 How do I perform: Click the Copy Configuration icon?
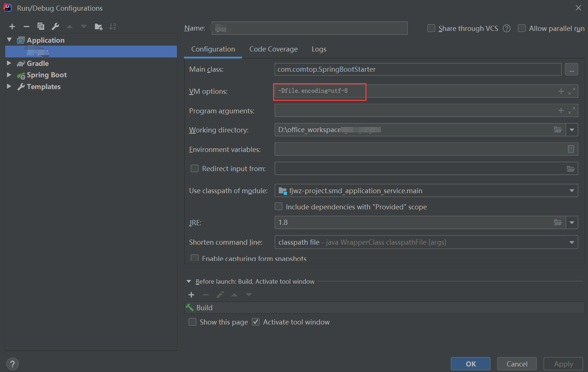point(41,26)
